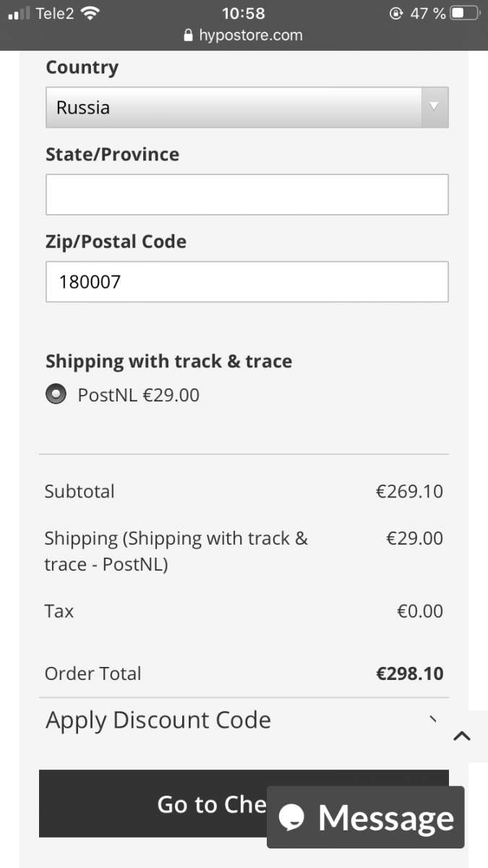Open the Message chat button
Image resolution: width=488 pixels, height=868 pixels.
tap(366, 817)
